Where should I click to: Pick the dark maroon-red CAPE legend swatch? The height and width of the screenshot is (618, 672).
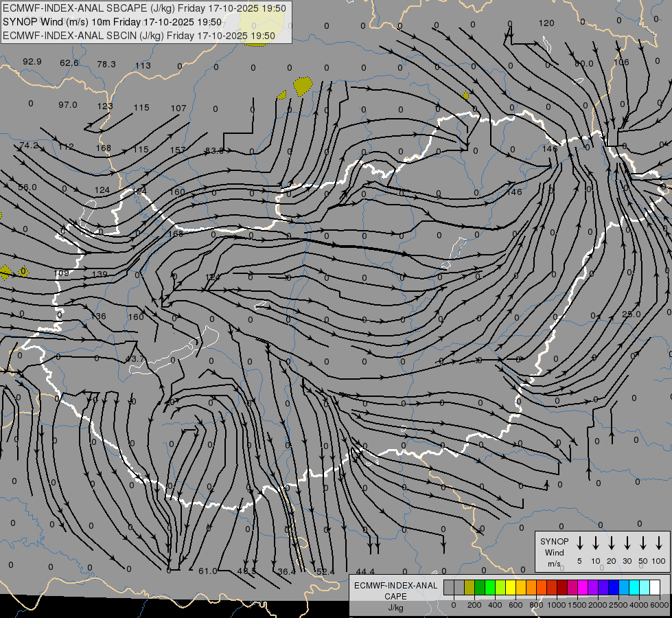[562, 588]
